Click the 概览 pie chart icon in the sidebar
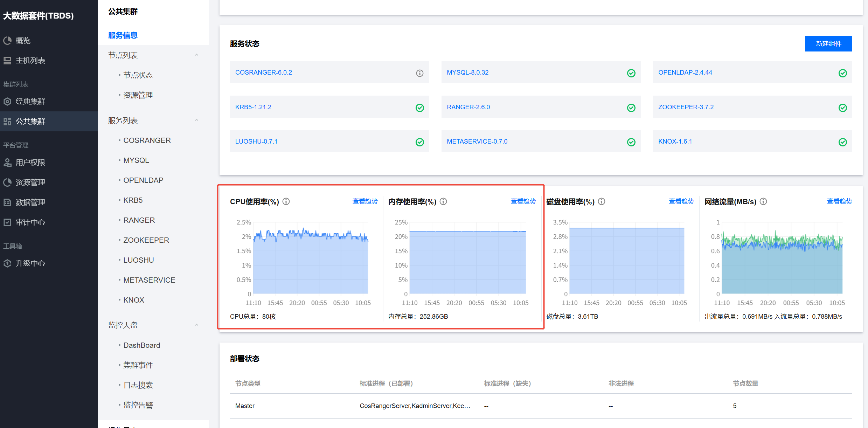868x428 pixels. (x=7, y=41)
